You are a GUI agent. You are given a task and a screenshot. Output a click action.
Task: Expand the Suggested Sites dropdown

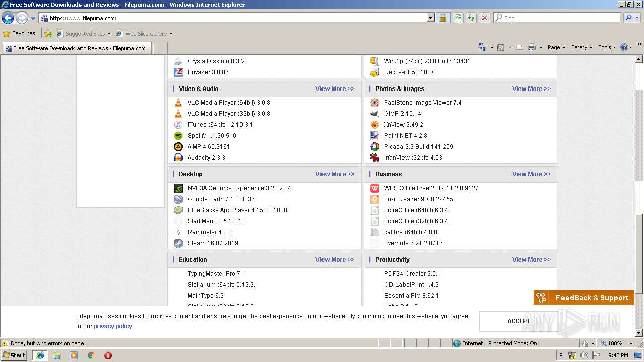(x=109, y=34)
